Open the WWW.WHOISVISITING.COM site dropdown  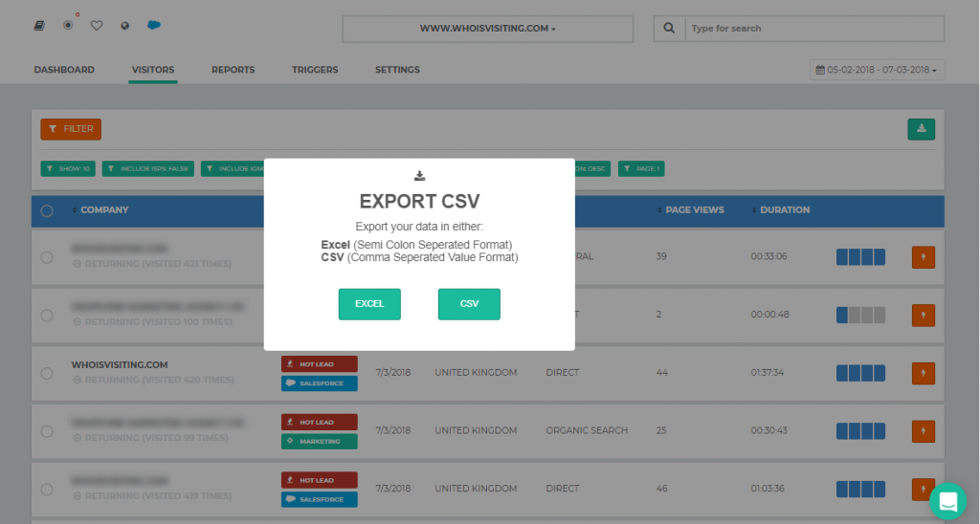click(487, 29)
